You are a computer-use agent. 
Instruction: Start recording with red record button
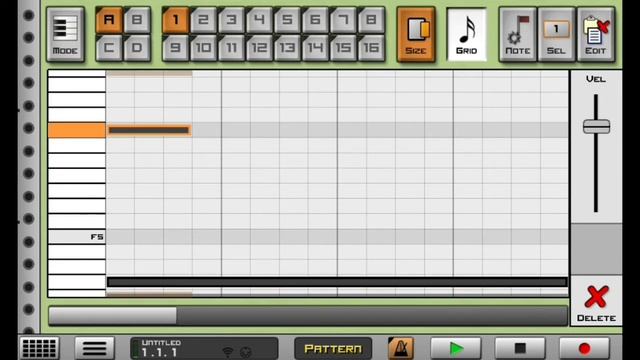pos(584,348)
